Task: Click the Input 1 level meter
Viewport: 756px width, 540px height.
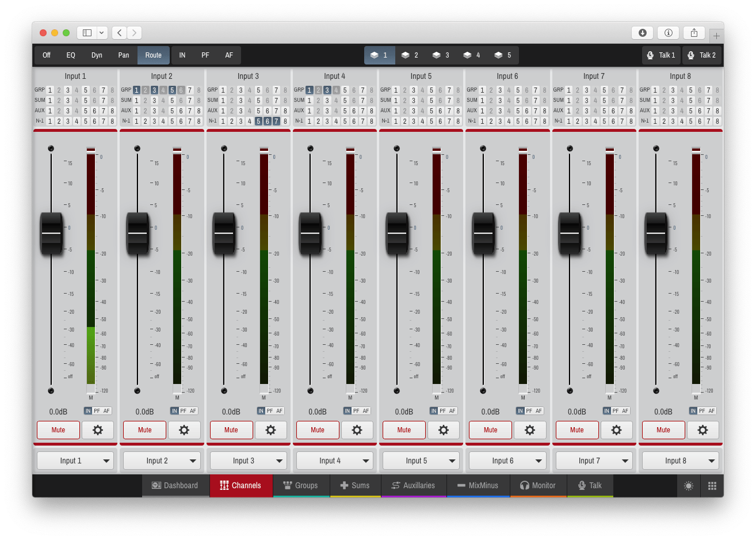Action: point(91,271)
